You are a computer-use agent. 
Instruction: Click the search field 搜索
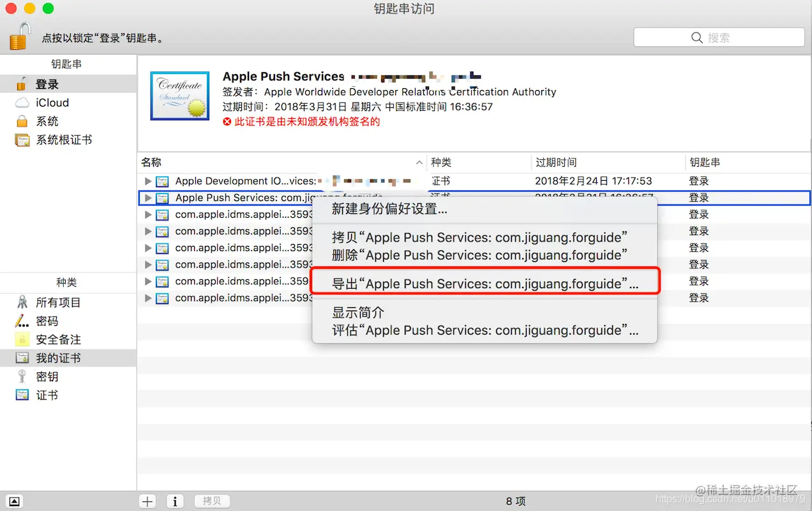pyautogui.click(x=719, y=38)
